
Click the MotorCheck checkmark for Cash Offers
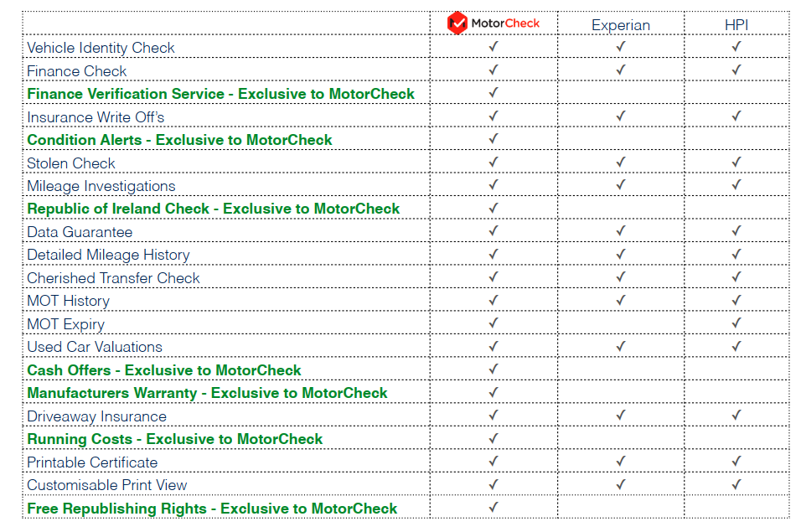pyautogui.click(x=494, y=369)
